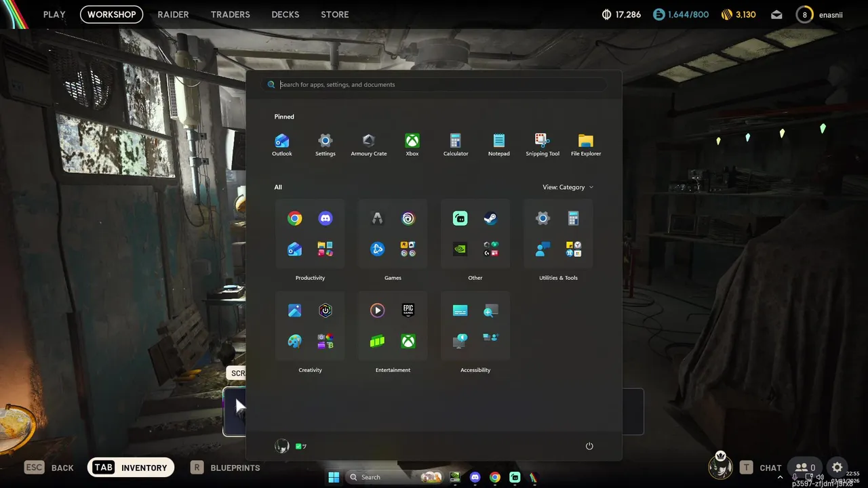Launch NVIDIA app in Other group
This screenshot has height=488, width=868.
point(460,249)
